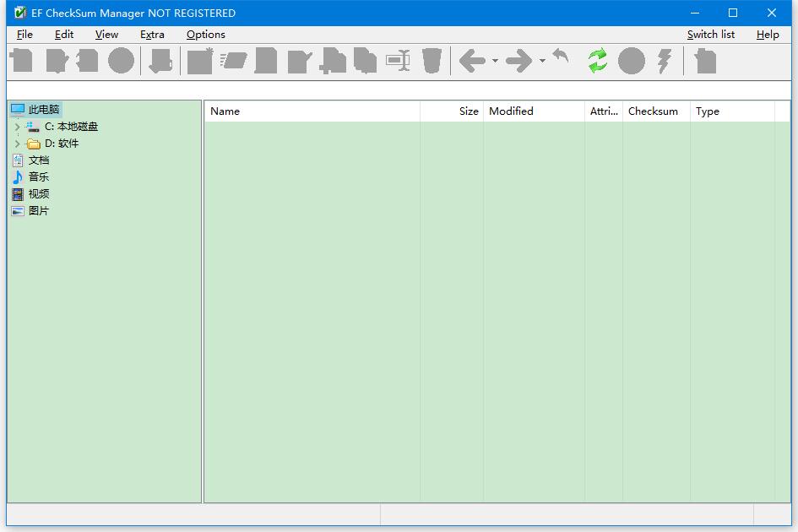This screenshot has height=532, width=798.
Task: Sort by the Type column header
Action: click(733, 111)
